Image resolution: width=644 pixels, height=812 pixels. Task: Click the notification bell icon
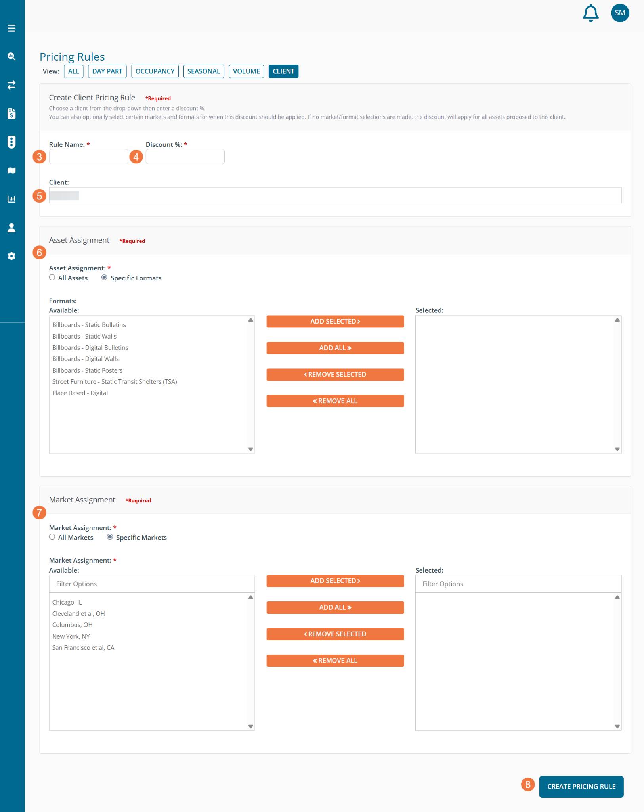pos(590,13)
